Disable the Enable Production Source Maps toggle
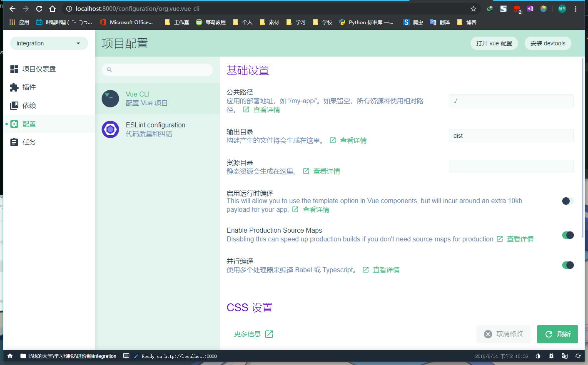Viewport: 588px width, 365px height. 568,235
